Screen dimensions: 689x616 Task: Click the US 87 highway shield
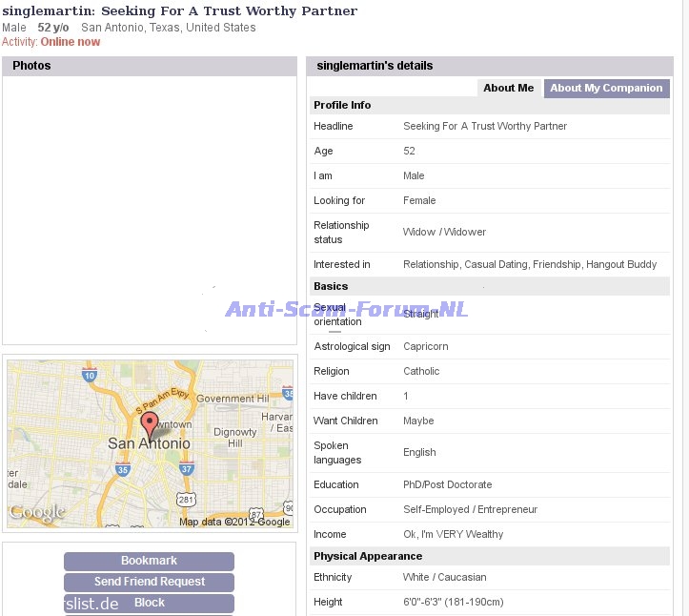[255, 512]
